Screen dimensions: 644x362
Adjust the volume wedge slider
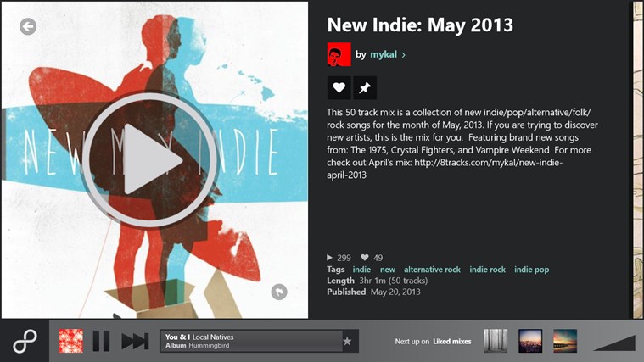[614, 343]
